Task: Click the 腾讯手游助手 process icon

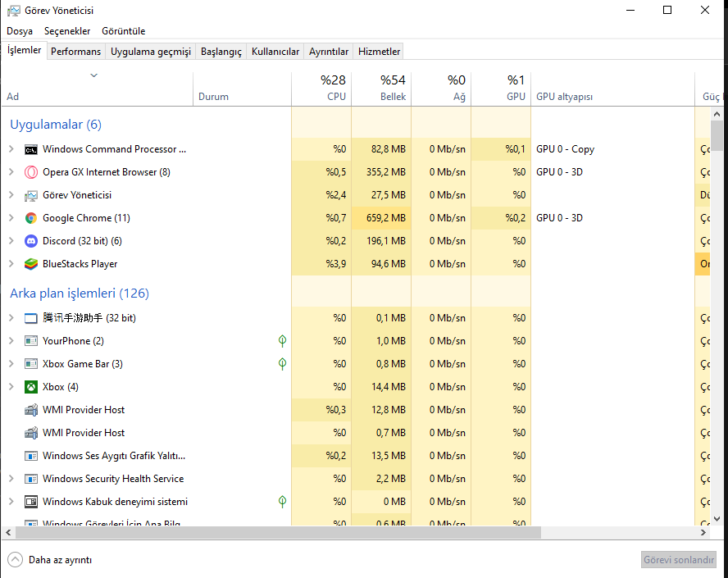Action: pos(30,318)
